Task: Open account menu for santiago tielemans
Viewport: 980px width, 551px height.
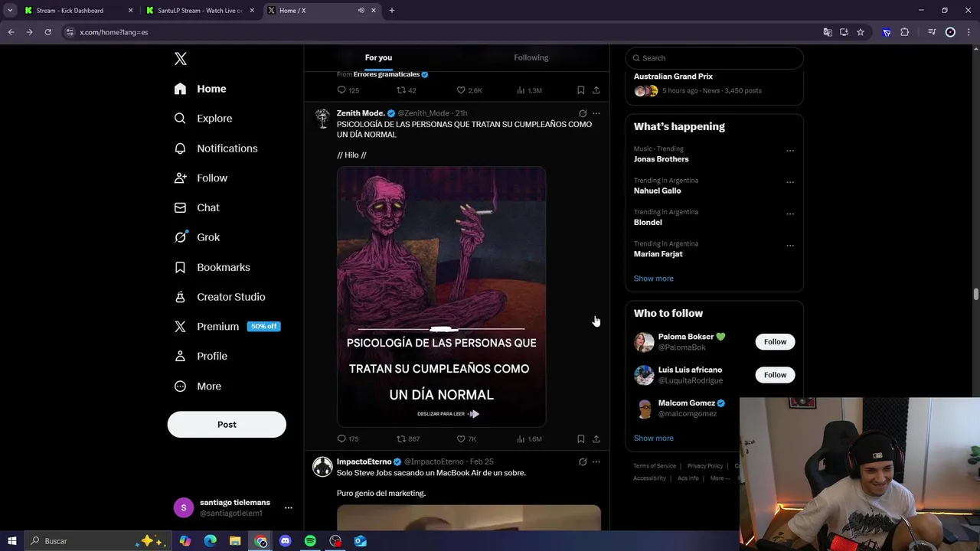Action: tap(233, 507)
